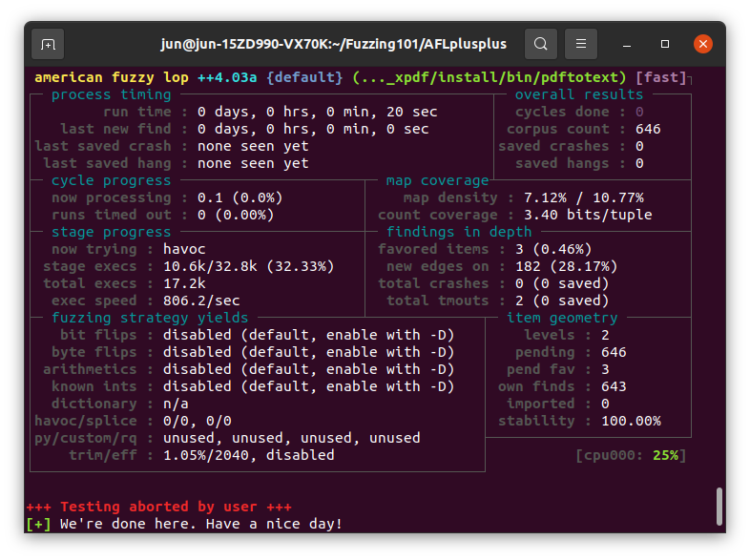This screenshot has width=750, height=560.
Task: Close the terminal window
Action: [x=703, y=44]
